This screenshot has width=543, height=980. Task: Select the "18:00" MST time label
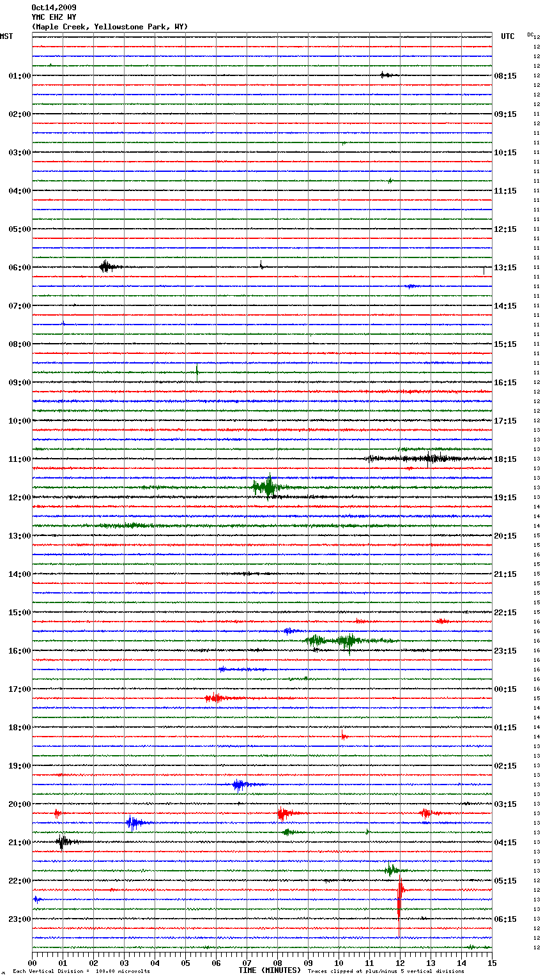pyautogui.click(x=20, y=728)
